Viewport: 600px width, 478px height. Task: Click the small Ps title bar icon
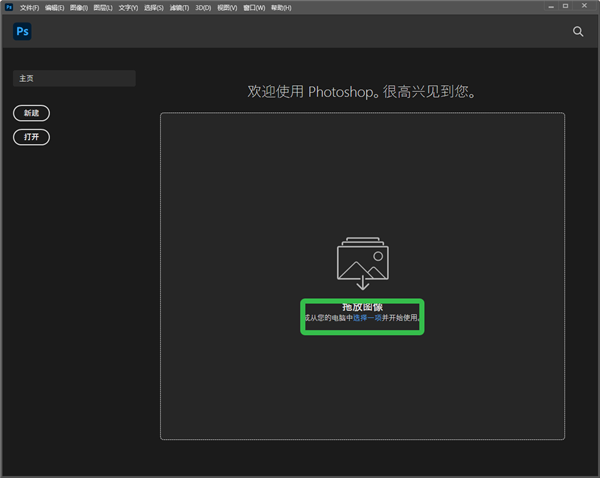tap(8, 7)
